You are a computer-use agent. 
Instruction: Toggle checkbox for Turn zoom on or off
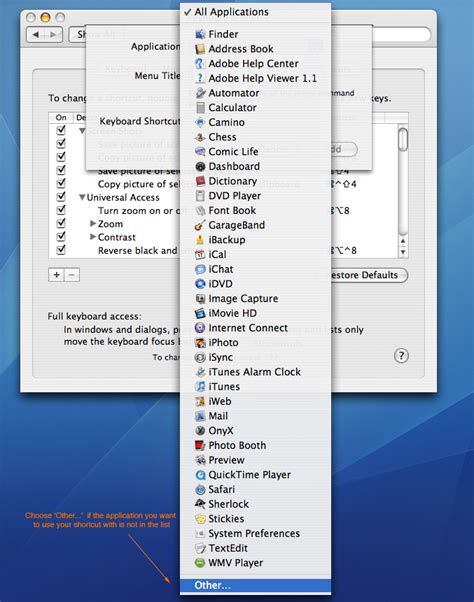pyautogui.click(x=61, y=210)
